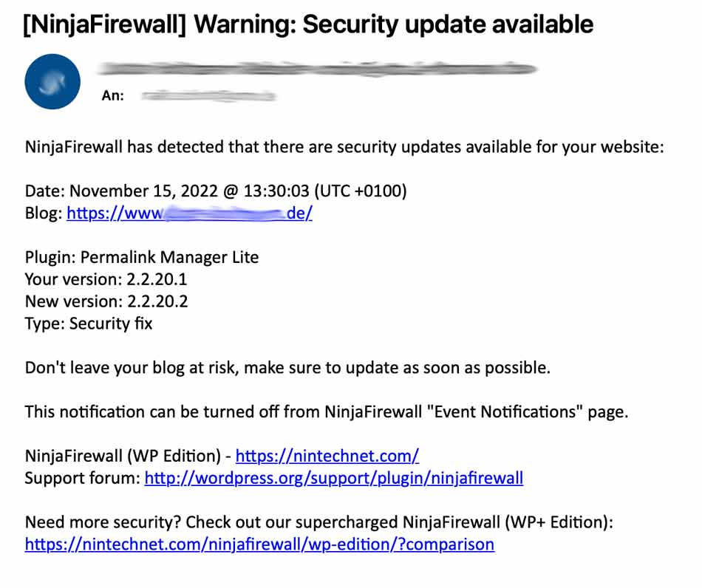The height and width of the screenshot is (588, 702).
Task: Click the 'Don't leave your blog at risk' sentence
Action: click(x=287, y=368)
